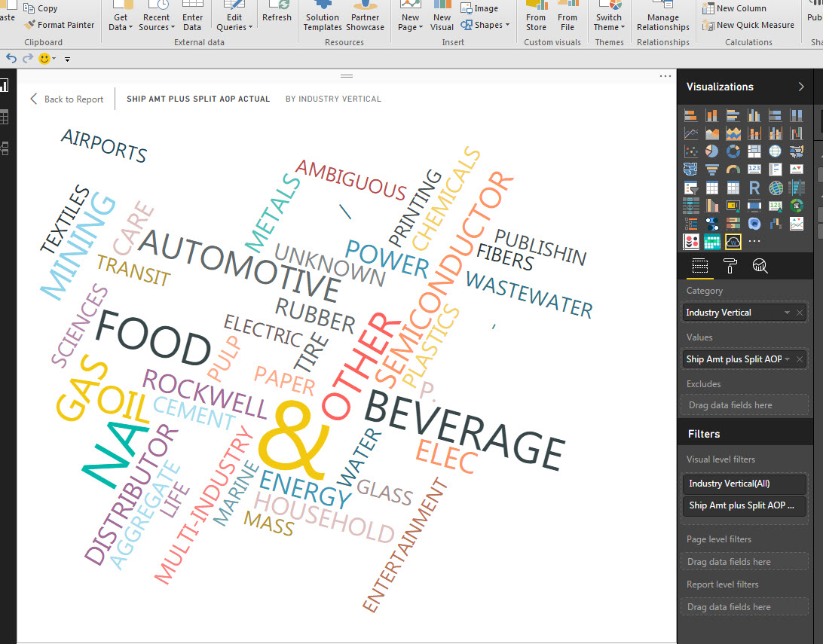
Task: Pick the gauge visualization
Action: click(733, 169)
